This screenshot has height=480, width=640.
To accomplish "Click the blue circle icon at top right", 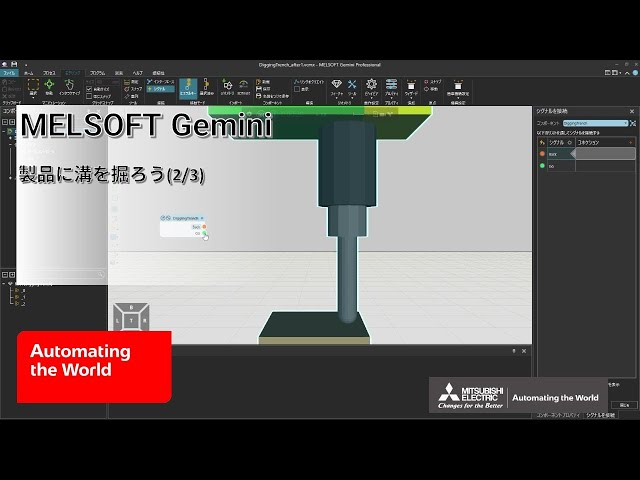I will pyautogui.click(x=635, y=73).
